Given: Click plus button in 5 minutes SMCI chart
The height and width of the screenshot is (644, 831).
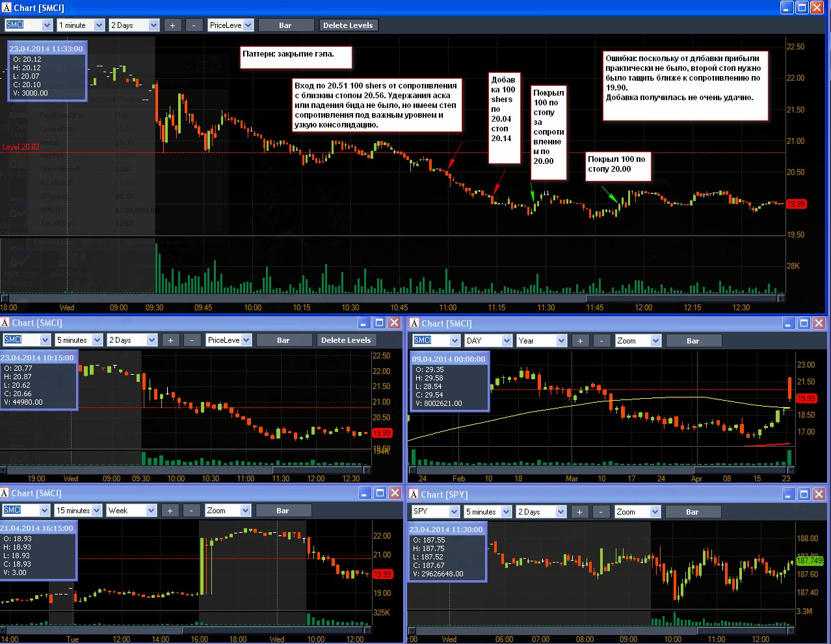Looking at the screenshot, I should [170, 340].
